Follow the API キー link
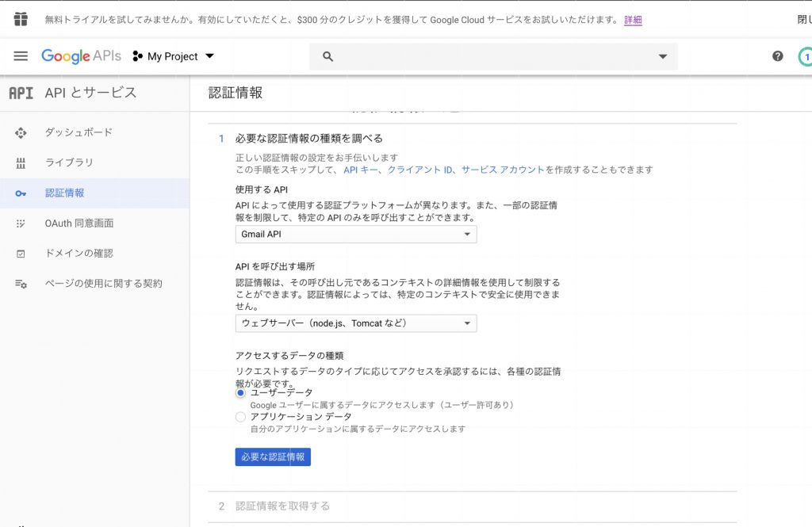The height and width of the screenshot is (527, 812). pos(361,170)
